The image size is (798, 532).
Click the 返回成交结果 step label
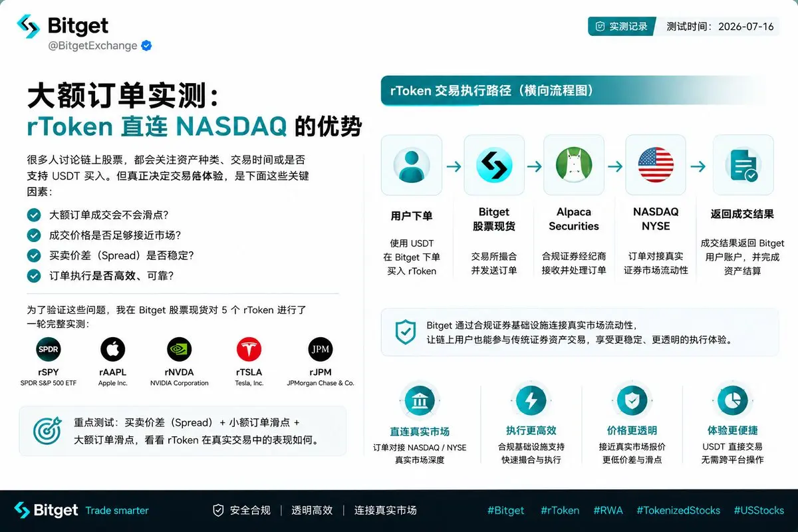[742, 214]
